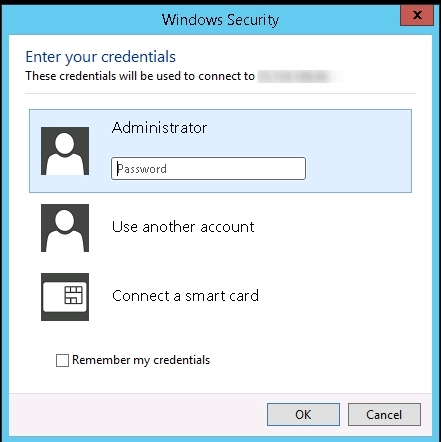
Task: Select the Use another account avatar icon
Action: pos(65,228)
